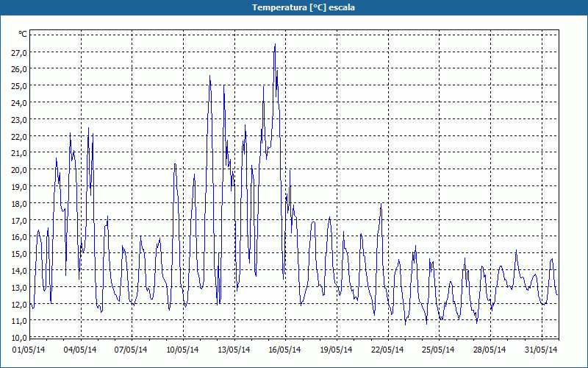Click the 17,0 y-axis label
The image size is (588, 368).
pos(18,220)
